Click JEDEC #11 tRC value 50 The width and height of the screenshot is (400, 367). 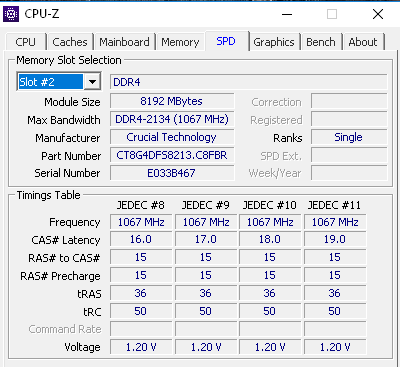(335, 312)
